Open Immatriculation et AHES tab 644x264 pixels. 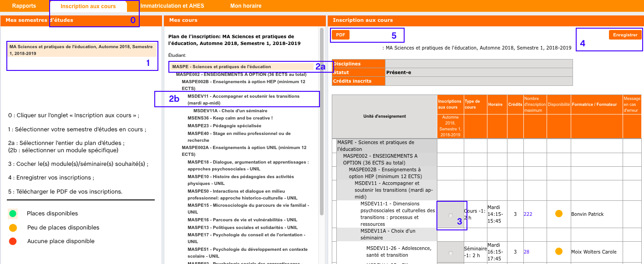(172, 6)
